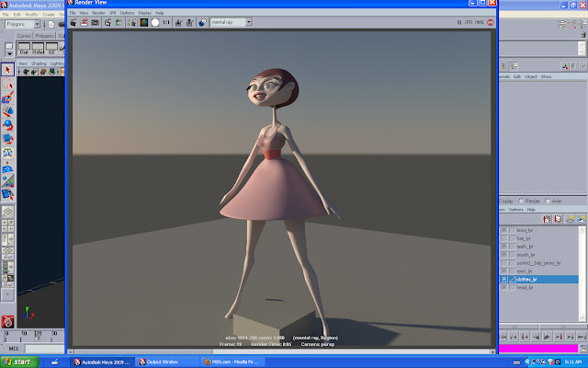Select the Render layer radio button
Screen dimensions: 588x368
pyautogui.click(x=521, y=201)
